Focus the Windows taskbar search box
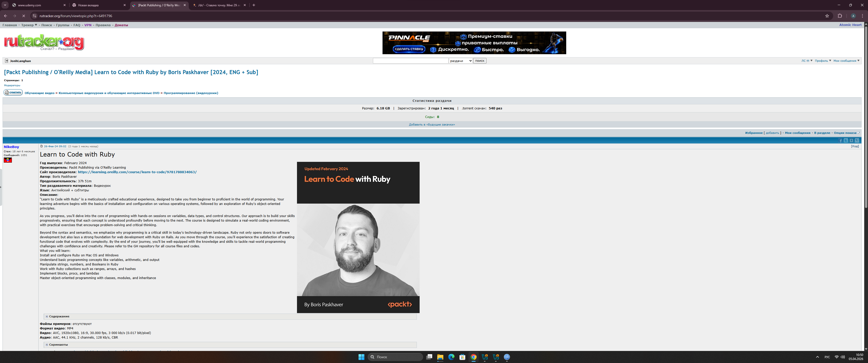868x363 pixels. 395,357
